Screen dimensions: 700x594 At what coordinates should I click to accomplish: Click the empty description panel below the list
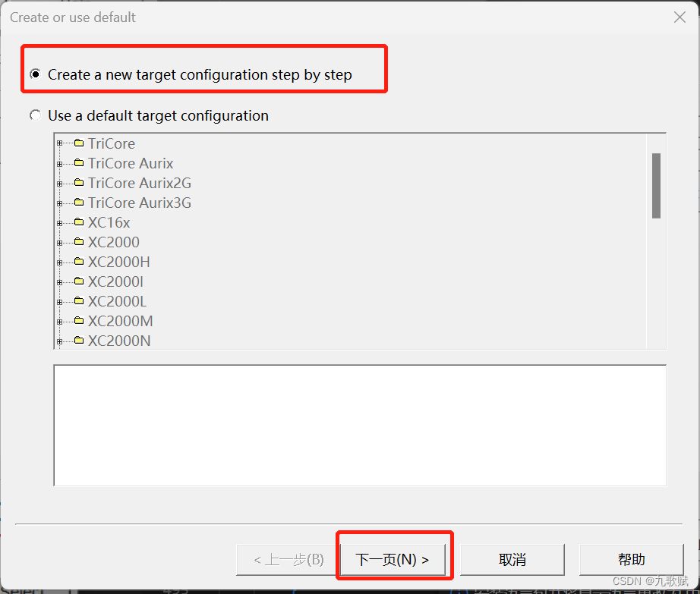(x=360, y=425)
